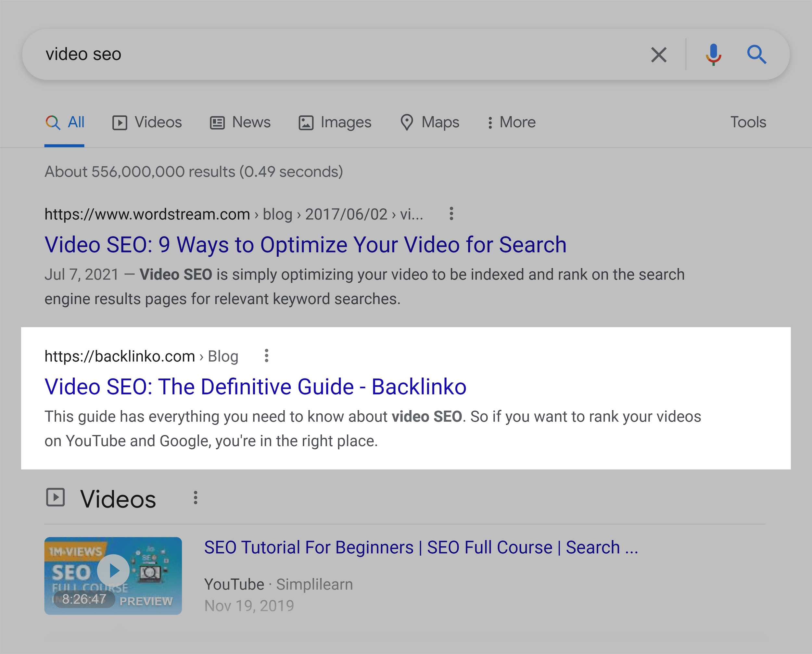Switch to the Videos tab

[x=147, y=122]
